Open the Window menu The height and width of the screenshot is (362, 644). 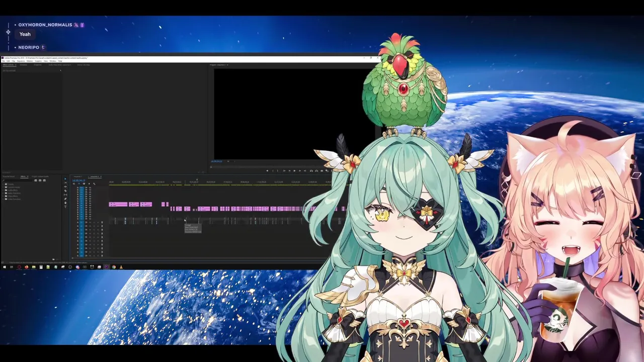point(53,61)
